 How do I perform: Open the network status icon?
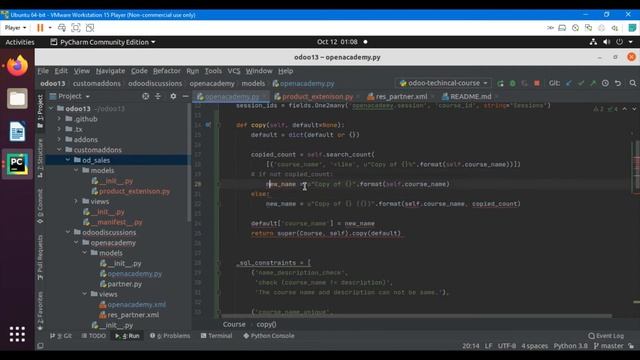(x=593, y=42)
